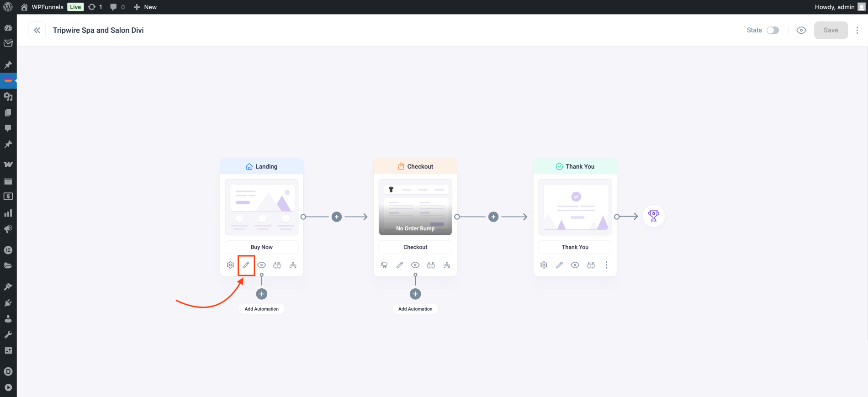Image resolution: width=868 pixels, height=397 pixels.
Task: Preview Checkout step with eye icon
Action: [x=415, y=265]
